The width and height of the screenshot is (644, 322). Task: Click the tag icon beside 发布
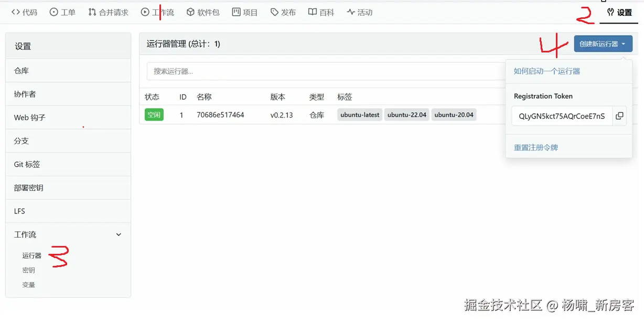pyautogui.click(x=274, y=12)
